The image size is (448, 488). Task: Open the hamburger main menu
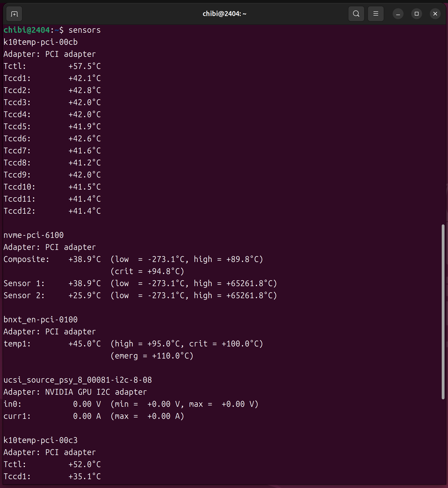coord(376,14)
